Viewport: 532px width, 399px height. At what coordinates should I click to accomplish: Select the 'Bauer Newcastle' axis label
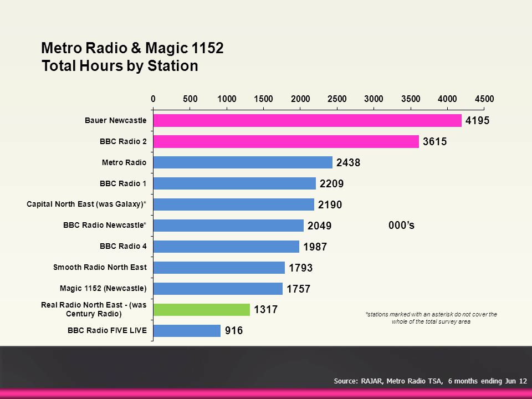pyautogui.click(x=116, y=120)
